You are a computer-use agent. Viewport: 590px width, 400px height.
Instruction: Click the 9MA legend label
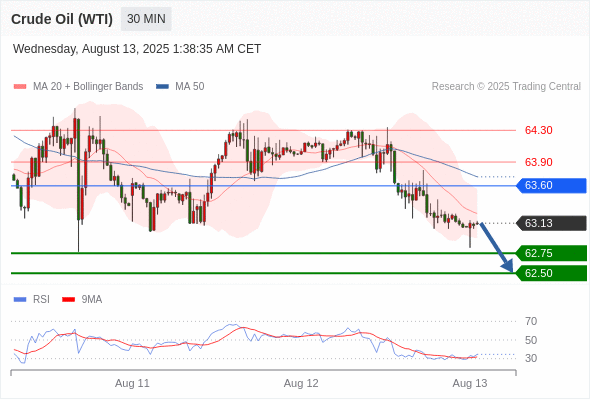coord(92,300)
